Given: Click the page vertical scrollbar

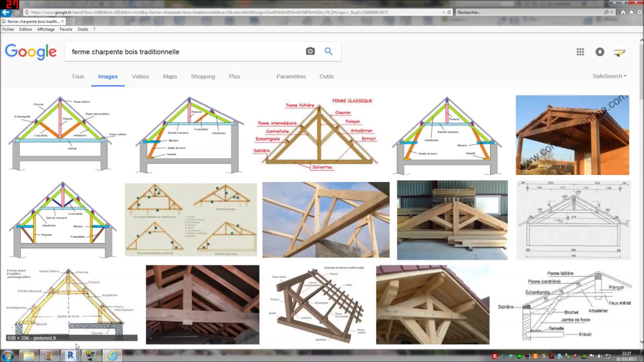Looking at the screenshot, I should coord(641,191).
